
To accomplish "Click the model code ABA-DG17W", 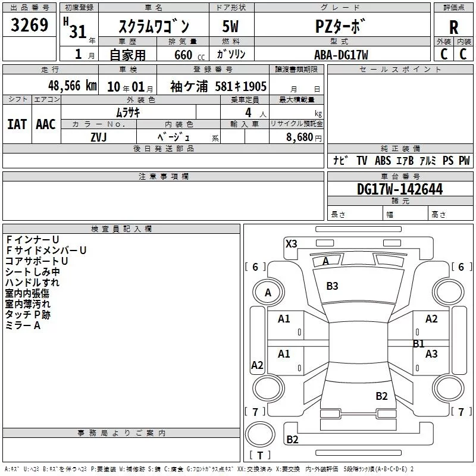I will tap(342, 55).
